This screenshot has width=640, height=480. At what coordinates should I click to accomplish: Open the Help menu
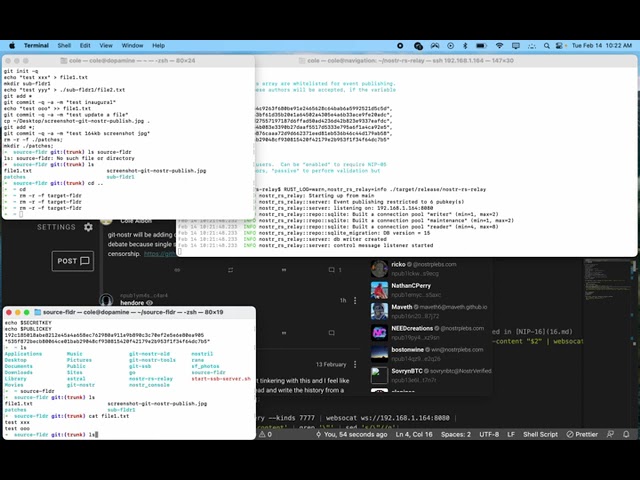pyautogui.click(x=158, y=46)
